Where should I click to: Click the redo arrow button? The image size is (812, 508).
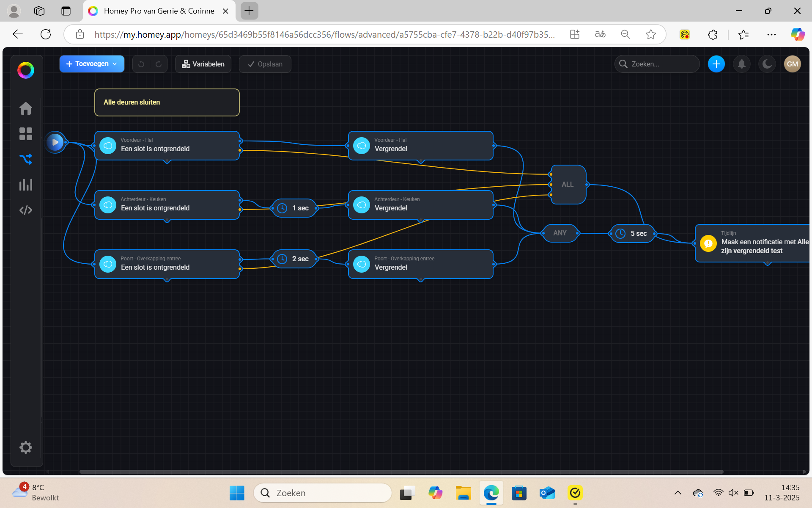tap(159, 64)
